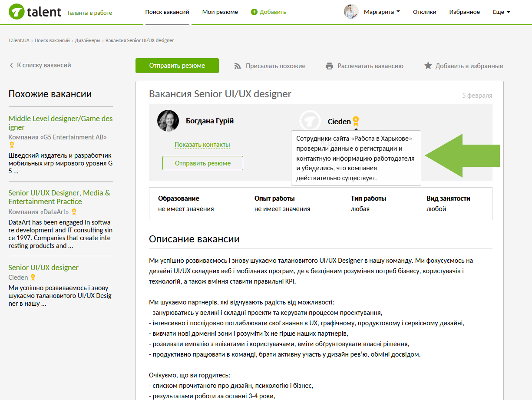Click the printer icon
Image resolution: width=532 pixels, height=400 pixels.
click(x=330, y=66)
